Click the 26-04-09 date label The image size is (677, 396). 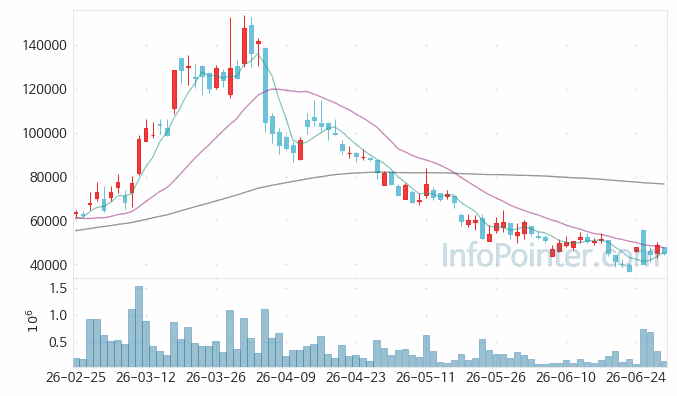285,377
